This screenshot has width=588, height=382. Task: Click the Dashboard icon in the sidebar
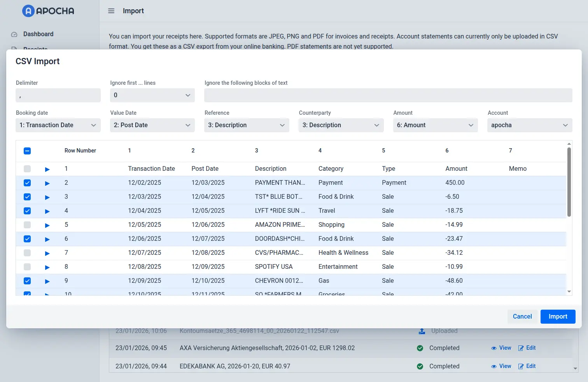pos(14,34)
